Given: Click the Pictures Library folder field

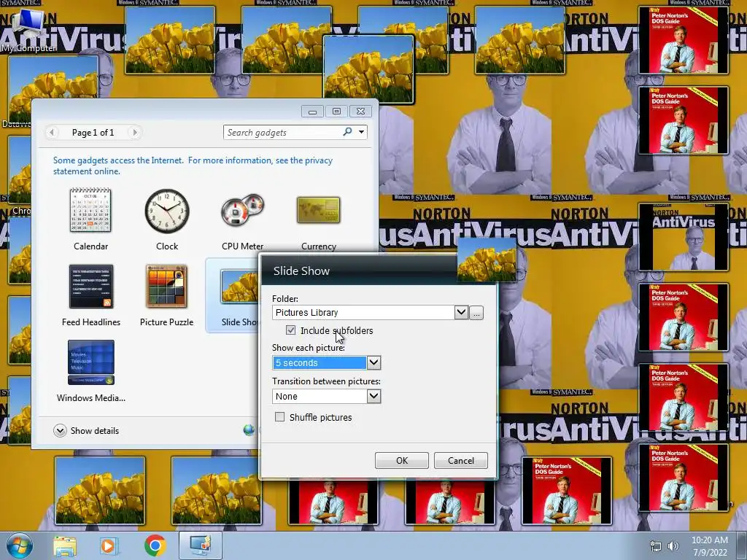Looking at the screenshot, I should tap(363, 312).
